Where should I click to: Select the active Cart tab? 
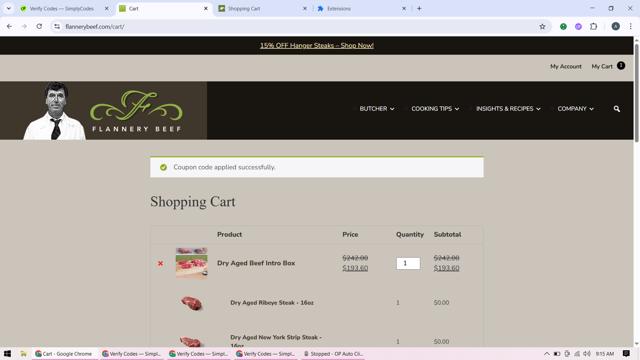pos(163,8)
